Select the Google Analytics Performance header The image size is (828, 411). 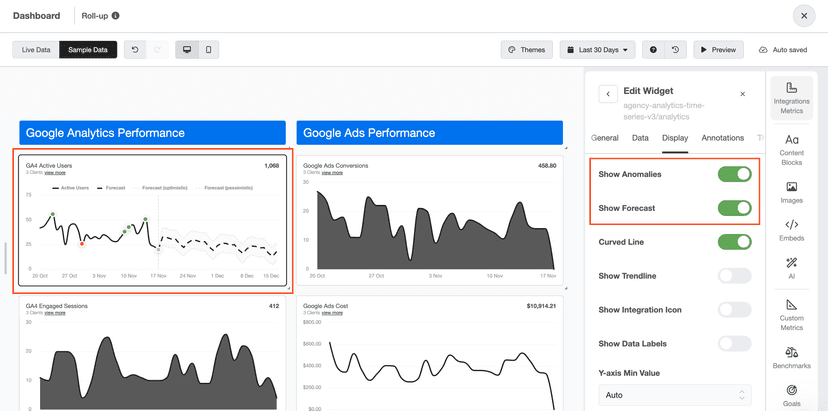[153, 133]
